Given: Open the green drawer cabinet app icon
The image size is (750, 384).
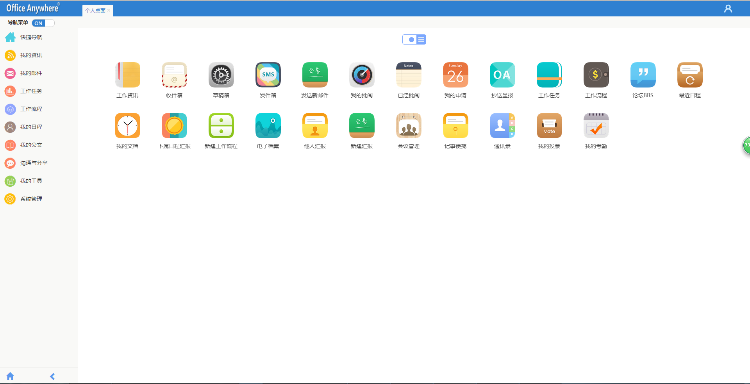Looking at the screenshot, I should coord(221,125).
